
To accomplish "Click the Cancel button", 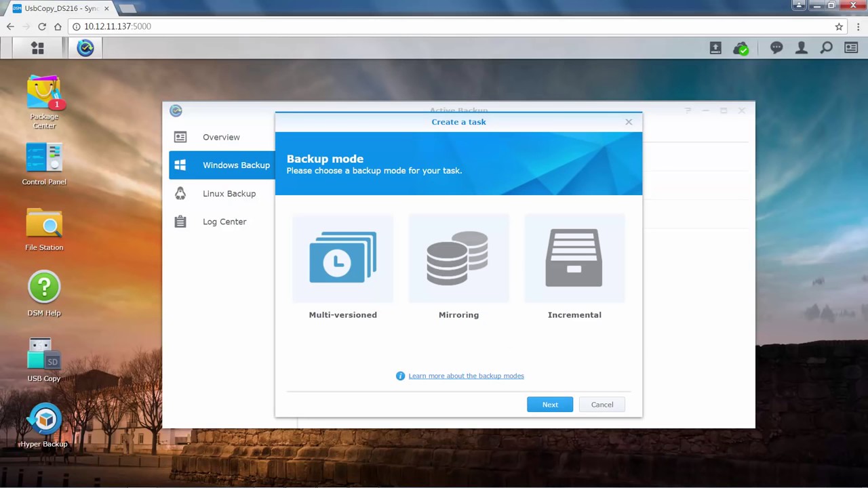I will pyautogui.click(x=602, y=405).
